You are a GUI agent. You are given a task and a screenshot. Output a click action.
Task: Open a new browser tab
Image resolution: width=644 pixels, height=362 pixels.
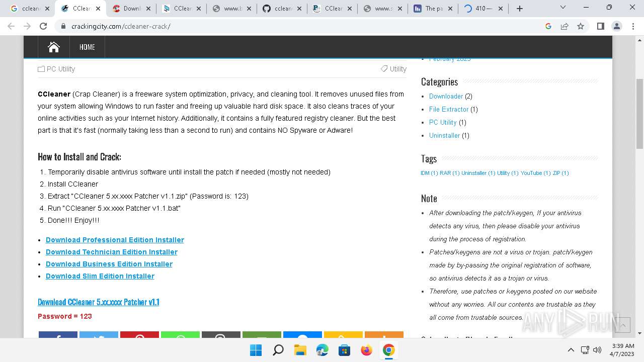click(520, 9)
